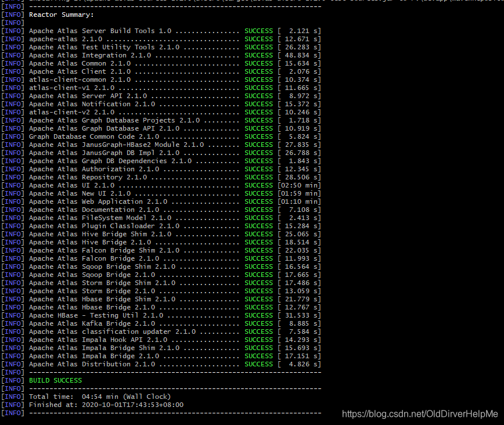Select 'Apache Atlas Plugin Classloader 2.1.0'
This screenshot has width=504, height=425.
104,226
